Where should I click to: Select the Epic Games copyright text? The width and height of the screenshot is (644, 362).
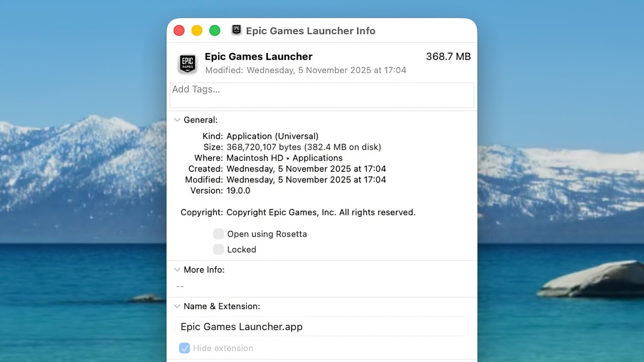321,212
